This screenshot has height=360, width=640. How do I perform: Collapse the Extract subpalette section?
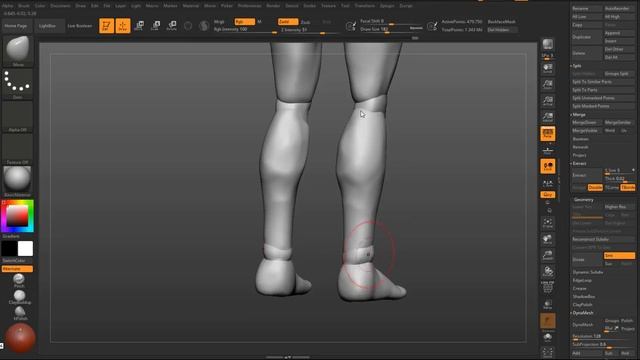click(579, 163)
